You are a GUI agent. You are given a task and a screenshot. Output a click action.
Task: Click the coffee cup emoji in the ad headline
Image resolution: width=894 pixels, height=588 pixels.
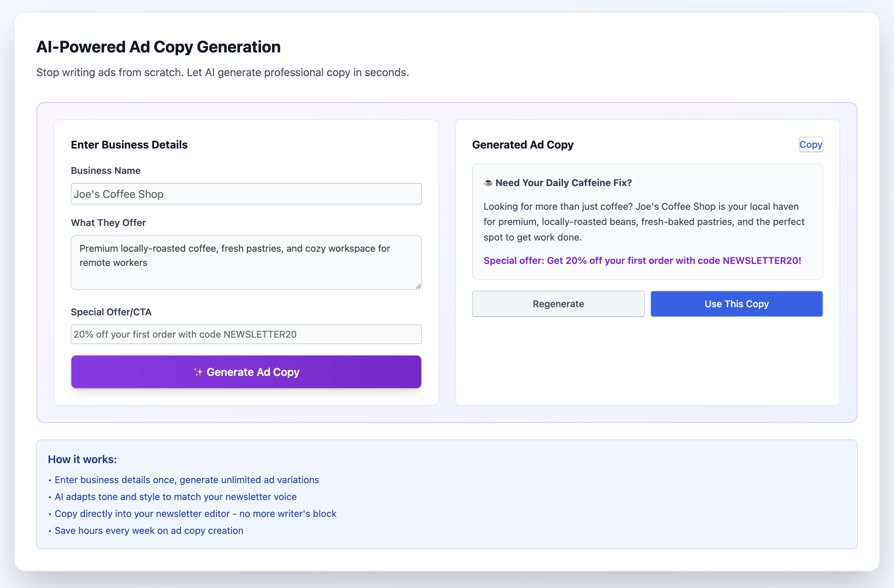pos(487,183)
